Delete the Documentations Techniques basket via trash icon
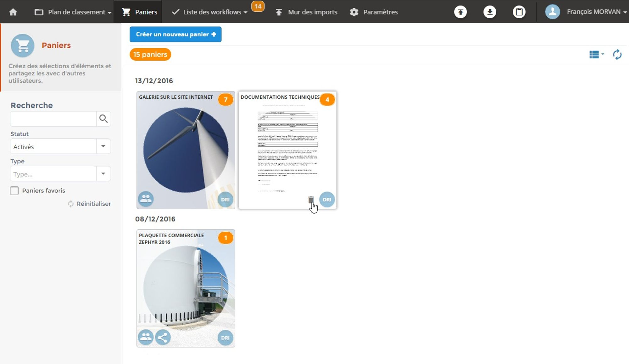Screen dimensions: 629x364 pos(311,200)
